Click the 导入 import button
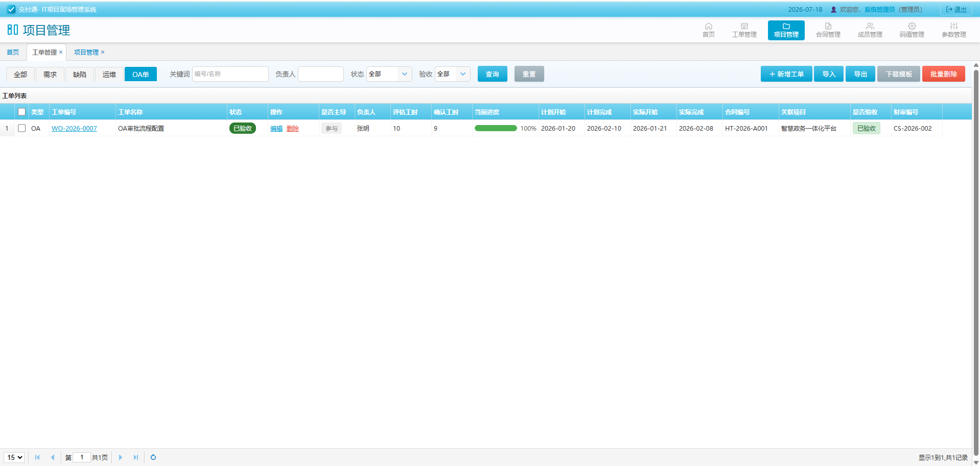This screenshot has height=466, width=980. pyautogui.click(x=829, y=74)
